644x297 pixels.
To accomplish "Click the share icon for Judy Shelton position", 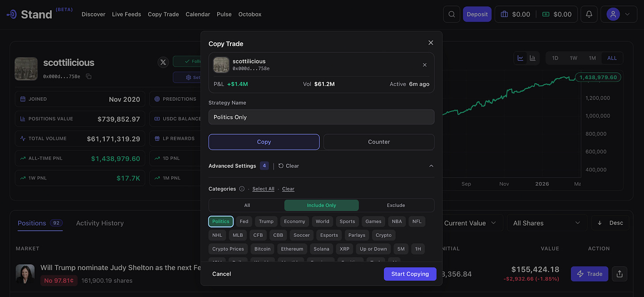I will tap(619, 274).
